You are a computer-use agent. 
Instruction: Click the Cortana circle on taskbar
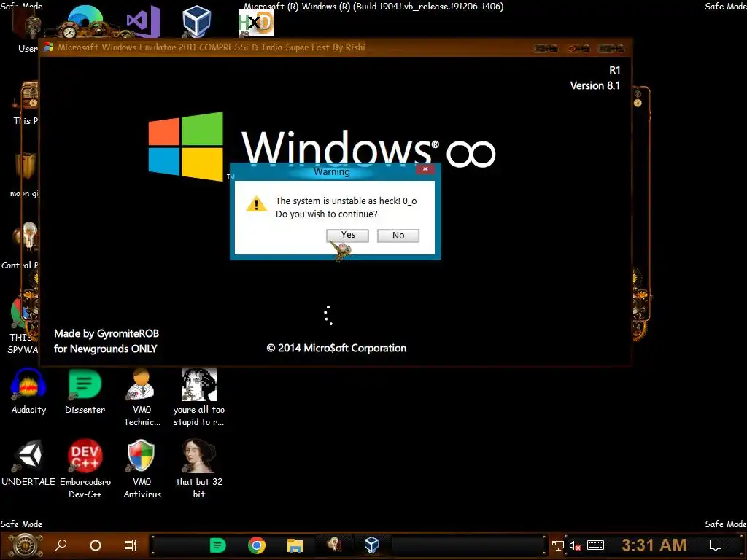coord(96,545)
